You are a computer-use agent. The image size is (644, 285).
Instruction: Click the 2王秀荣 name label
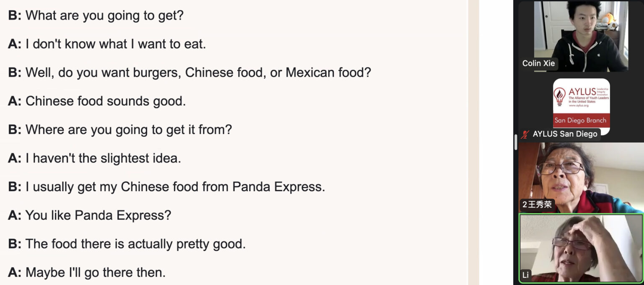pos(537,205)
